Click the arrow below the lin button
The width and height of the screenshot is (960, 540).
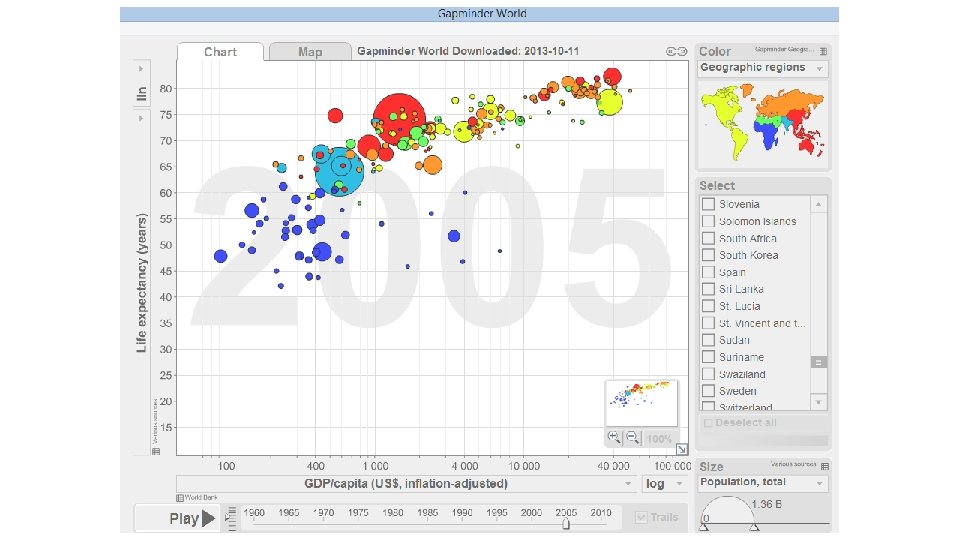pos(141,118)
